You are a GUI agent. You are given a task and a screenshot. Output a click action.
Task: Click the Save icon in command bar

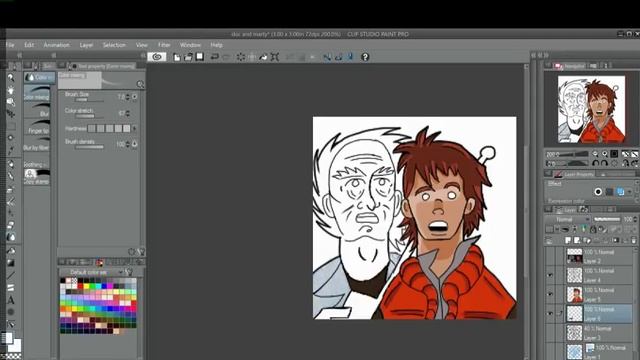point(200,57)
